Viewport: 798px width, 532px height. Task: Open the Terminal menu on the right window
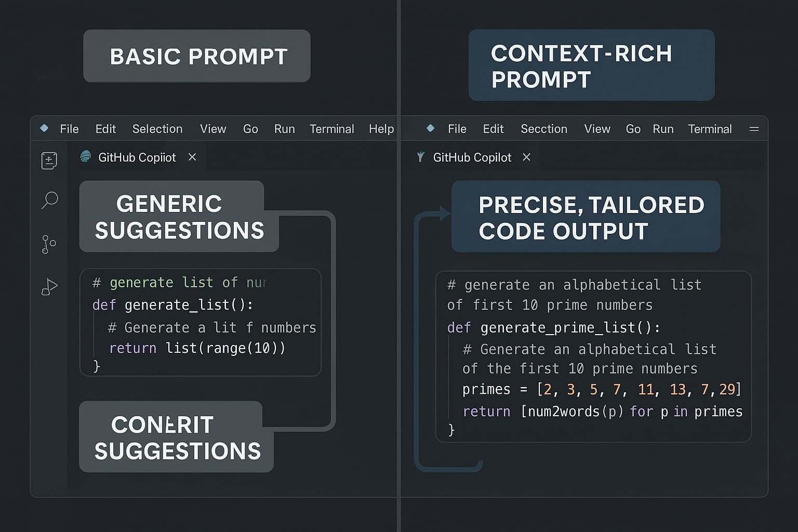click(x=710, y=128)
